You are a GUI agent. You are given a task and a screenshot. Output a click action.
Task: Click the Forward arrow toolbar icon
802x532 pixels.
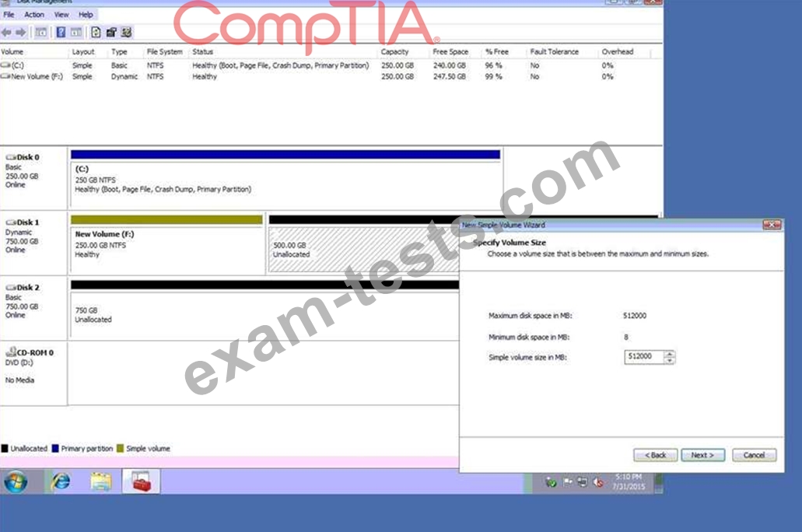(x=20, y=33)
